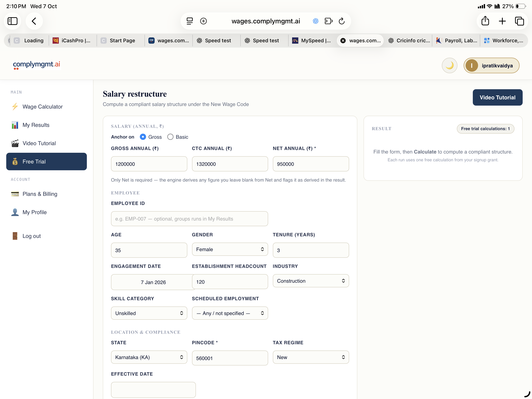Close the active wages.com tab

[343, 41]
